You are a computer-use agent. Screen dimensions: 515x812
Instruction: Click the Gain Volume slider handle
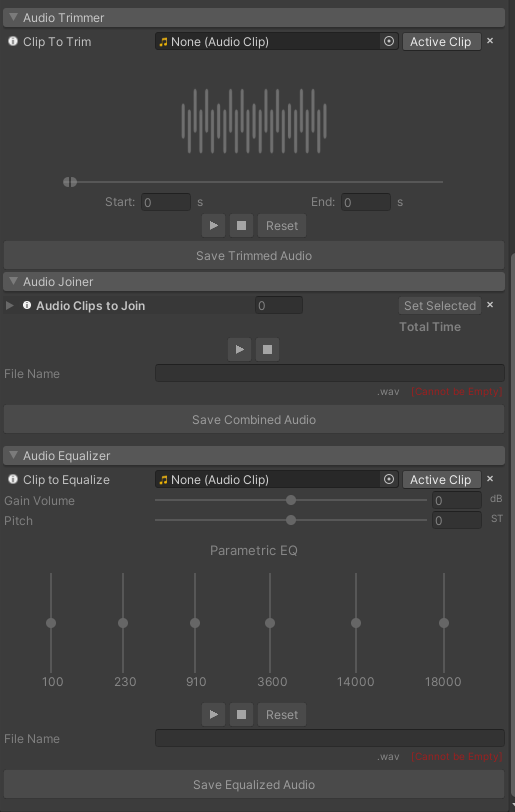291,500
